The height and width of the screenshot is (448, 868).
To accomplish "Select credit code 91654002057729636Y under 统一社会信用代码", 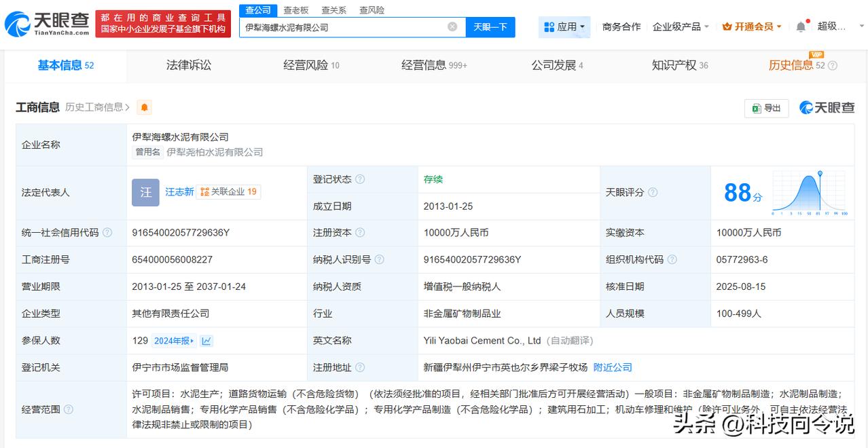I will (x=181, y=233).
